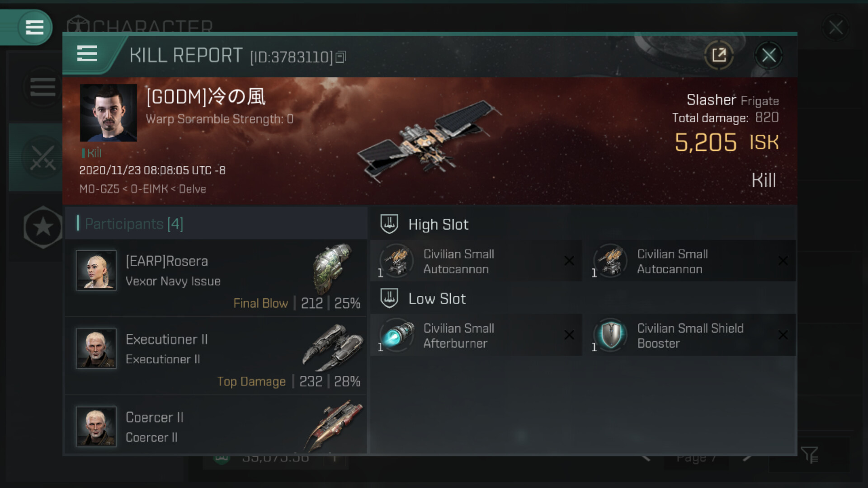Share the kill report via the export icon

(x=718, y=56)
